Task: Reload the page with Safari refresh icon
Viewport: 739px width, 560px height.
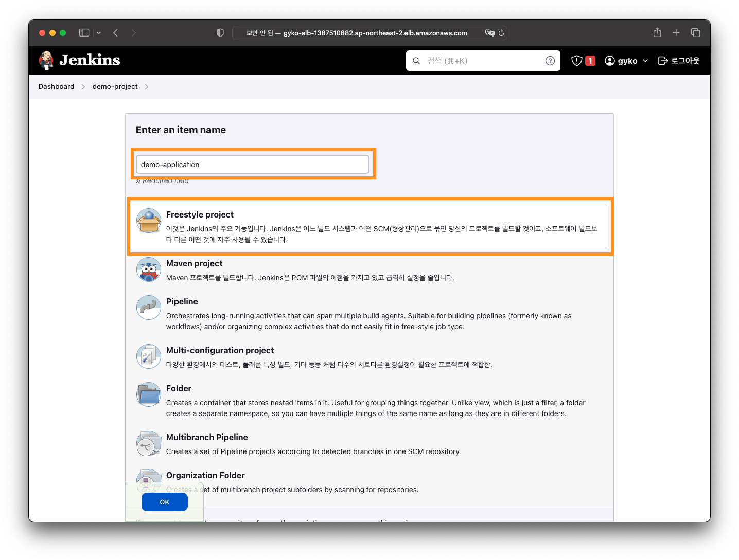Action: pos(501,33)
